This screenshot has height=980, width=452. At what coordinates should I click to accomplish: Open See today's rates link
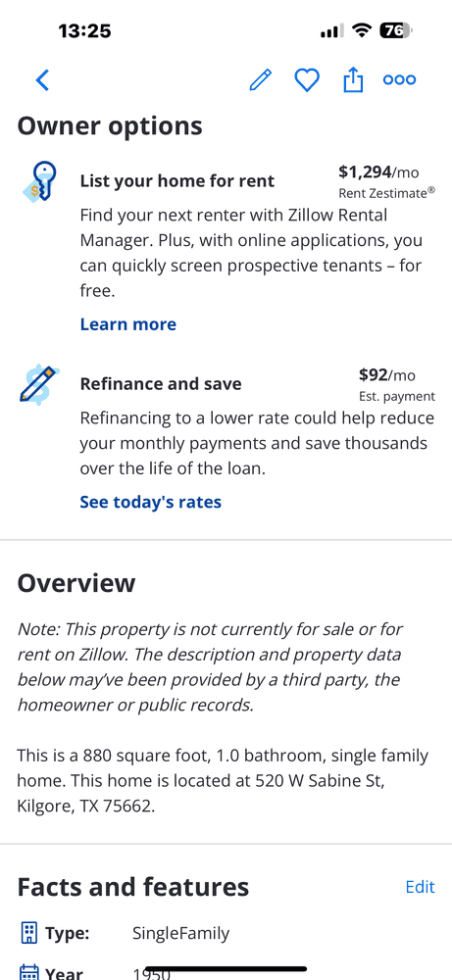click(x=151, y=502)
